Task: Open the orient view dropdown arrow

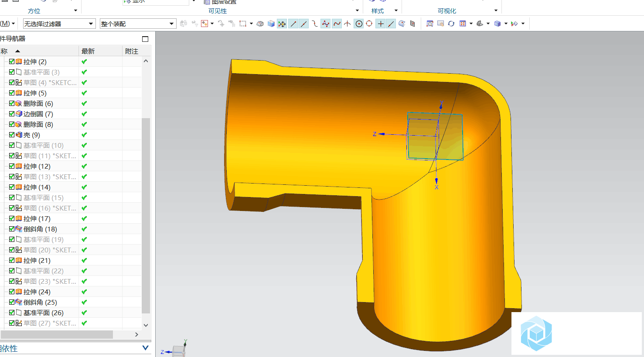Action: click(x=471, y=24)
